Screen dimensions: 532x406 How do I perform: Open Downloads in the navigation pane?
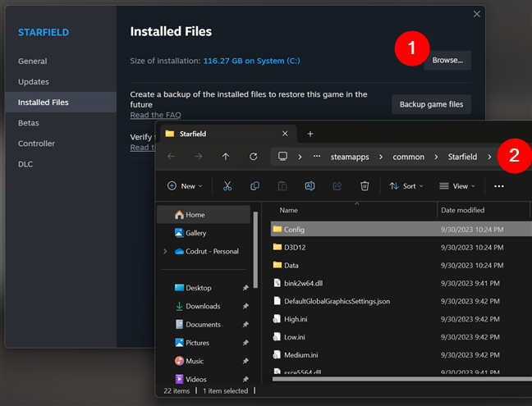(203, 306)
